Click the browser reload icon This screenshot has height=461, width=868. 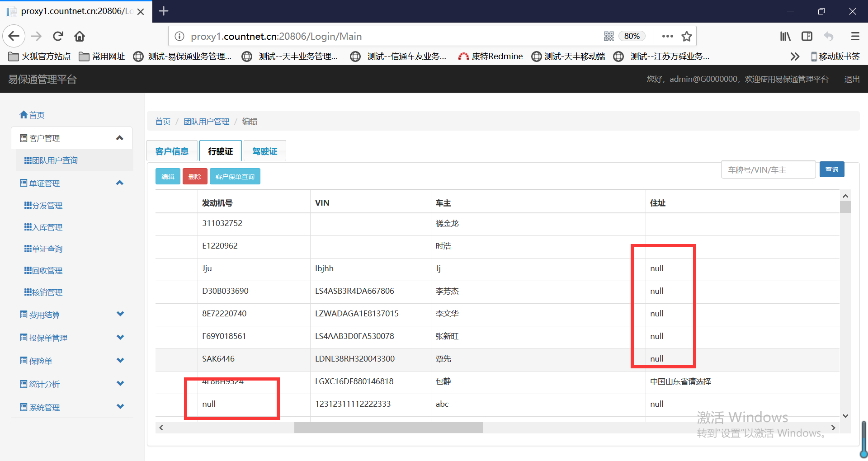[58, 36]
